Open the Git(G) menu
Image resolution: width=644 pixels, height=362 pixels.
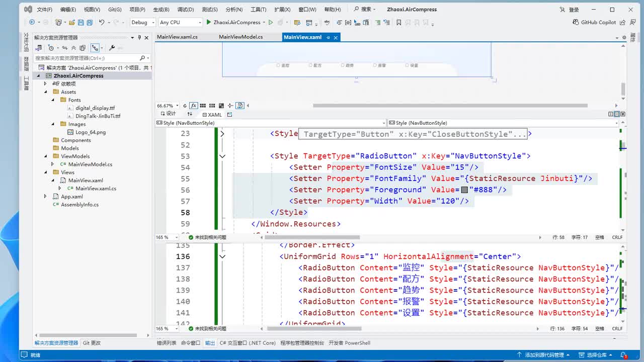click(x=115, y=10)
